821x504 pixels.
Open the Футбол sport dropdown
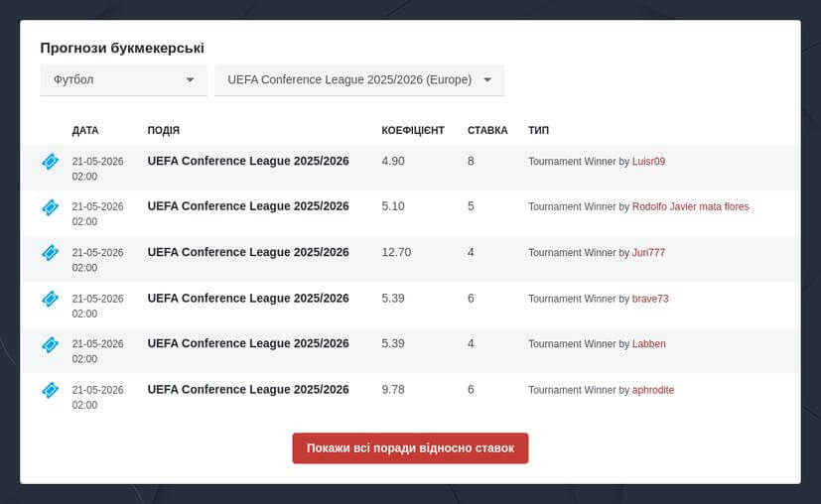[123, 80]
